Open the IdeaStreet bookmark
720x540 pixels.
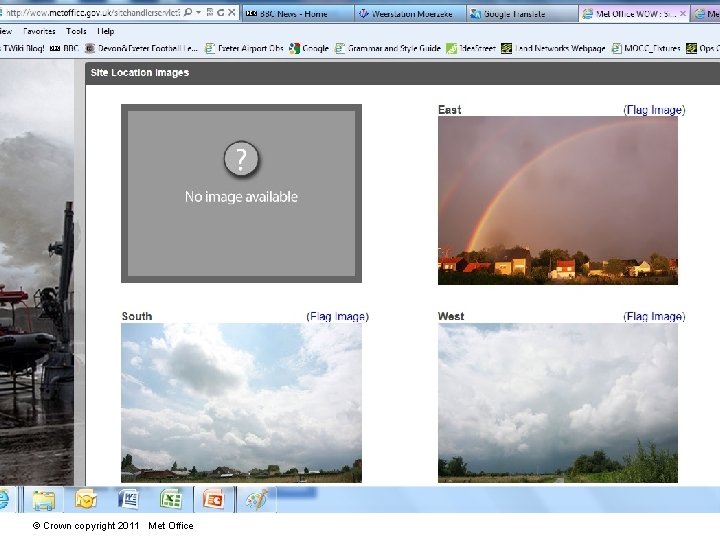pyautogui.click(x=471, y=48)
